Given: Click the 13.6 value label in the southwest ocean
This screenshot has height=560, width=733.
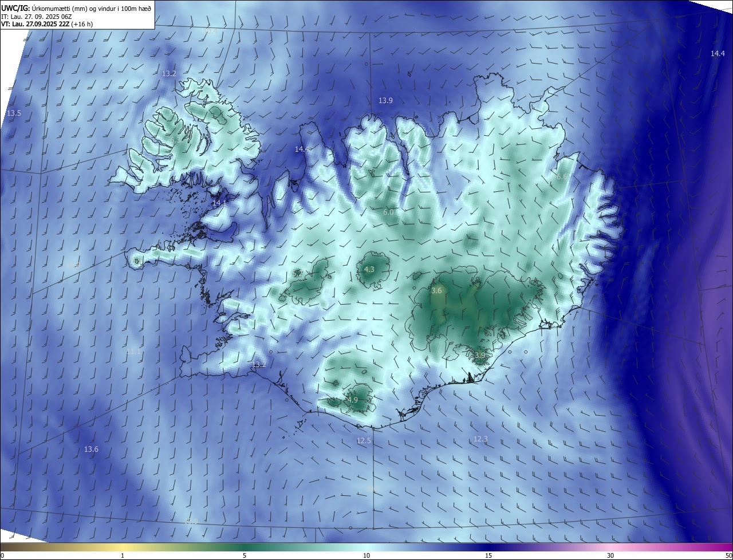Looking at the screenshot, I should [91, 449].
